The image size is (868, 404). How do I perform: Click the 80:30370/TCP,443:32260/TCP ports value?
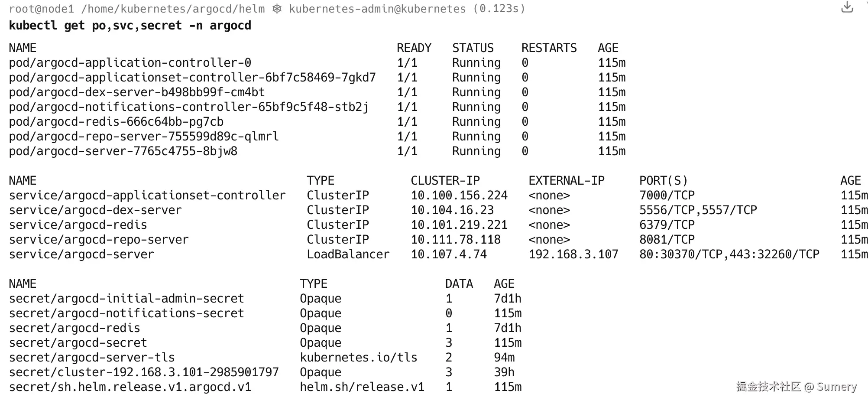pos(729,254)
